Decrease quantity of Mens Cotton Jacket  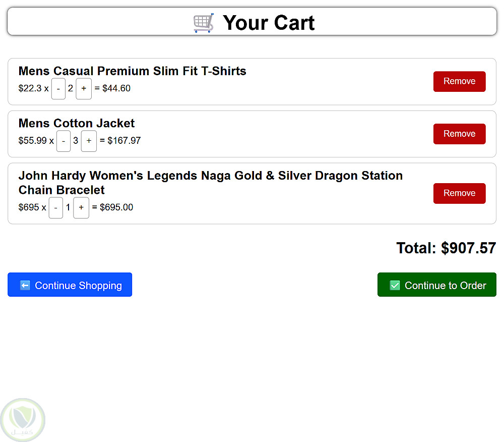click(x=64, y=141)
